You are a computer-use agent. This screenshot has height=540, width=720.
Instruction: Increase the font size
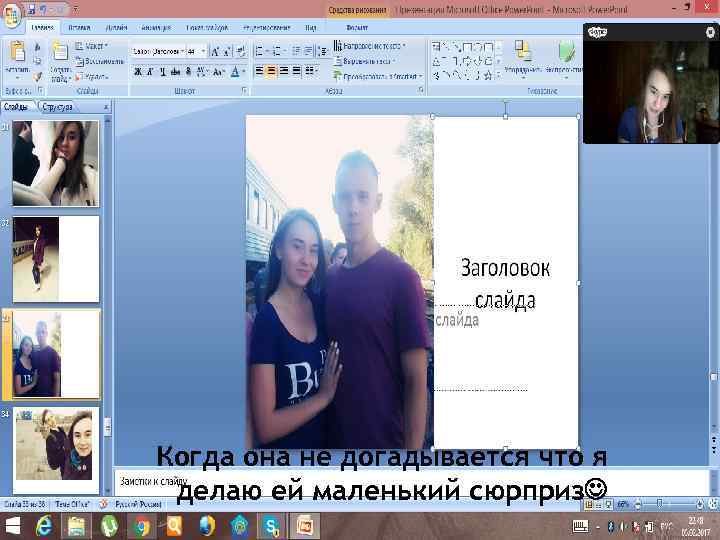tap(215, 51)
